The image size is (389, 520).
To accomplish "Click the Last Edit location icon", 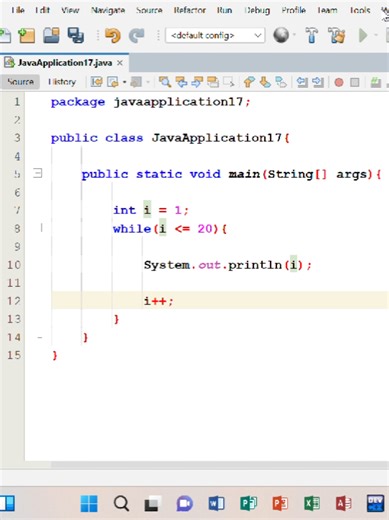I will pos(96,82).
